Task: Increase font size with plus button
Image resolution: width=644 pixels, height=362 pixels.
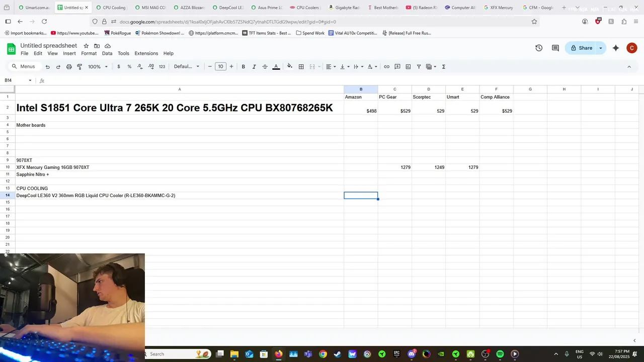Action: tap(231, 67)
